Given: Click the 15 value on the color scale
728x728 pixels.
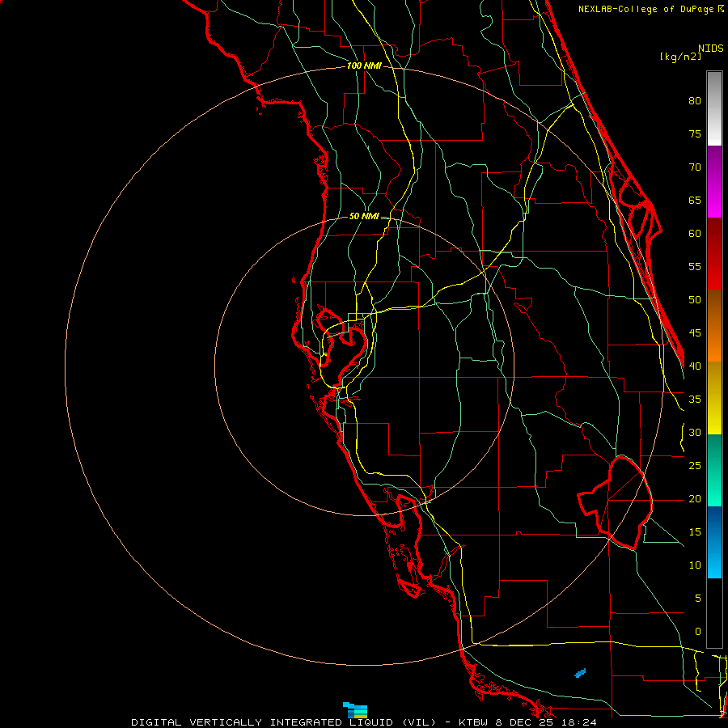Looking at the screenshot, I should point(695,532).
